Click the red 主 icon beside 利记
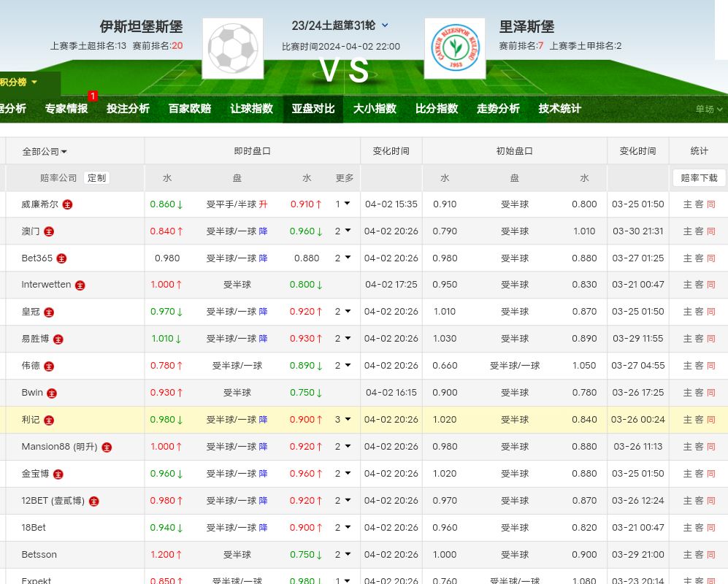 [49, 420]
